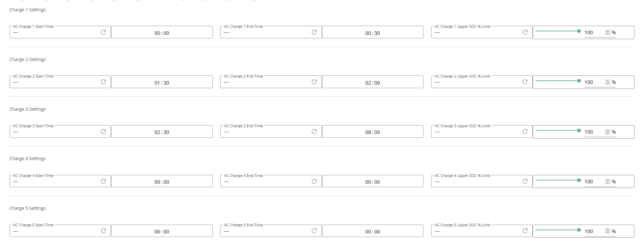Click AC Charge 2 SOC percent stepper arrows
The height and width of the screenshot is (244, 644).
click(607, 82)
